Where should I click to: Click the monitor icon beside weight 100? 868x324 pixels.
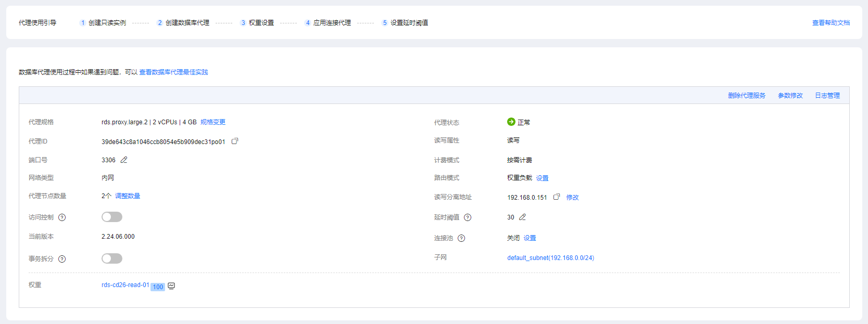coord(171,286)
